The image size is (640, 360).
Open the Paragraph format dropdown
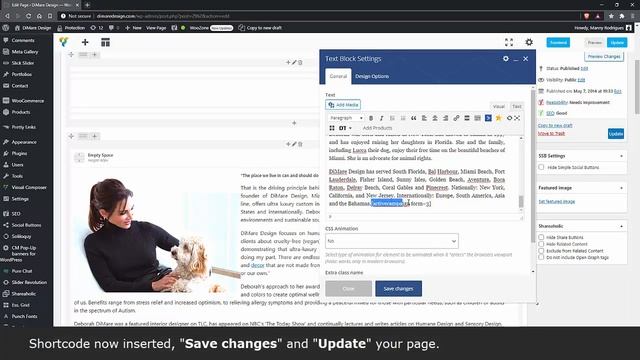point(346,118)
